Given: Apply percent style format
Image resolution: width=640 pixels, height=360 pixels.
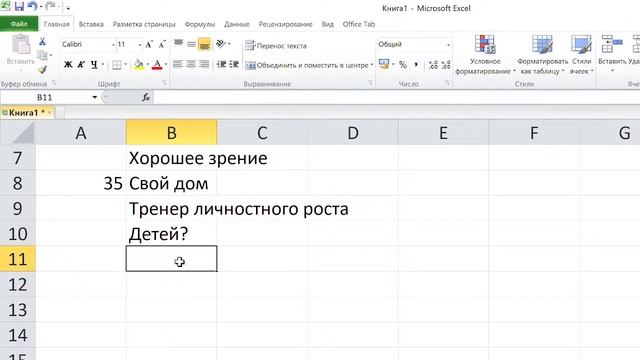Looking at the screenshot, I should (403, 64).
